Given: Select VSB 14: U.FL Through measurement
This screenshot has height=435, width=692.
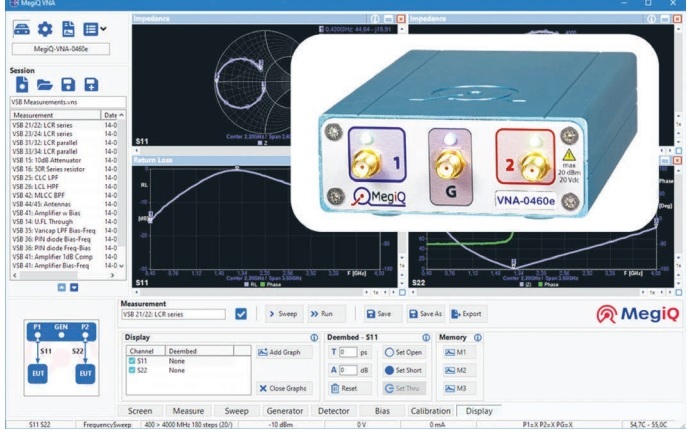Looking at the screenshot, I should point(64,222).
